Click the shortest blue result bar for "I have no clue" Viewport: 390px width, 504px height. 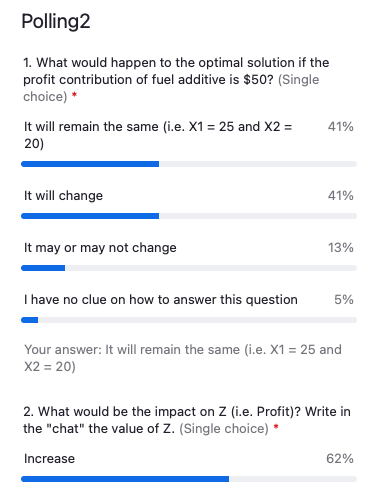(30, 320)
